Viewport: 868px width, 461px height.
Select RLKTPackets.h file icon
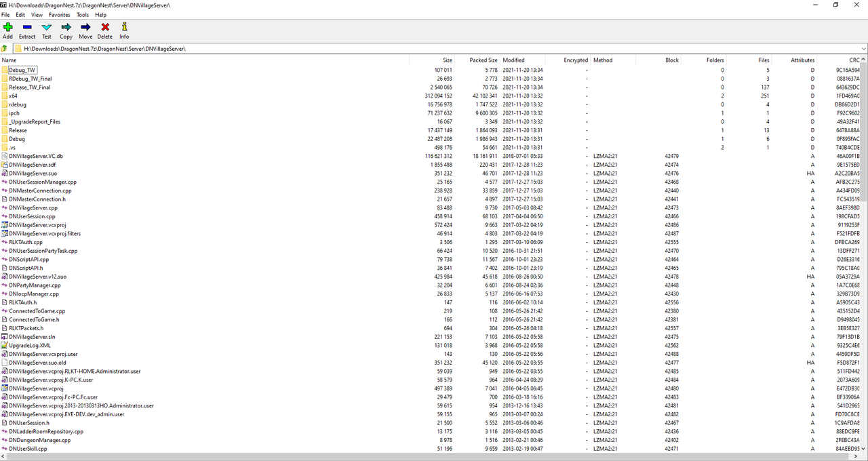click(x=5, y=328)
